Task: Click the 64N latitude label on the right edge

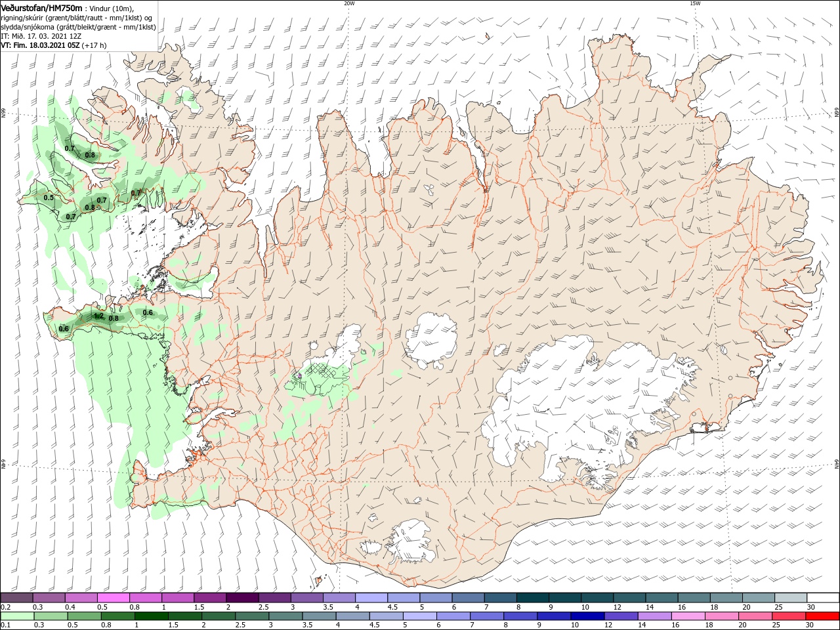Action: click(x=837, y=464)
